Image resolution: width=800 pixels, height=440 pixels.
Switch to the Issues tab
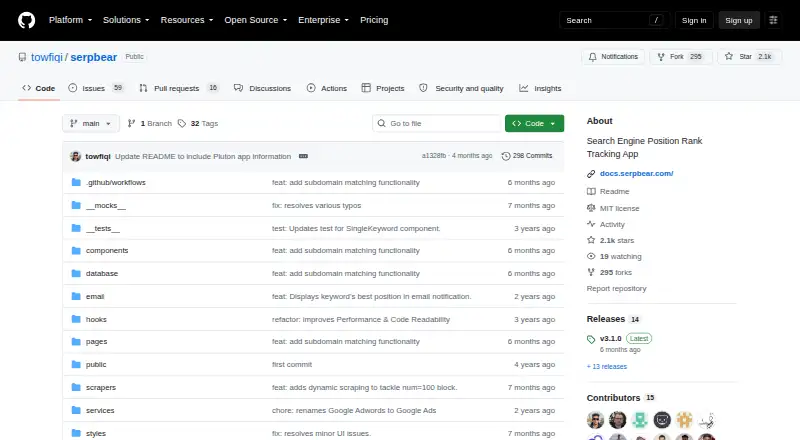[x=96, y=88]
